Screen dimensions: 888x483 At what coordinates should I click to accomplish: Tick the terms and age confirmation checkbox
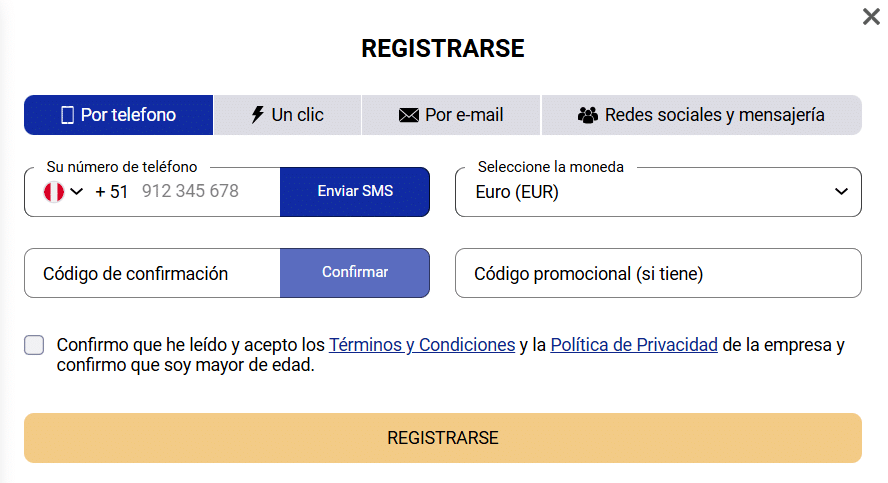34,345
